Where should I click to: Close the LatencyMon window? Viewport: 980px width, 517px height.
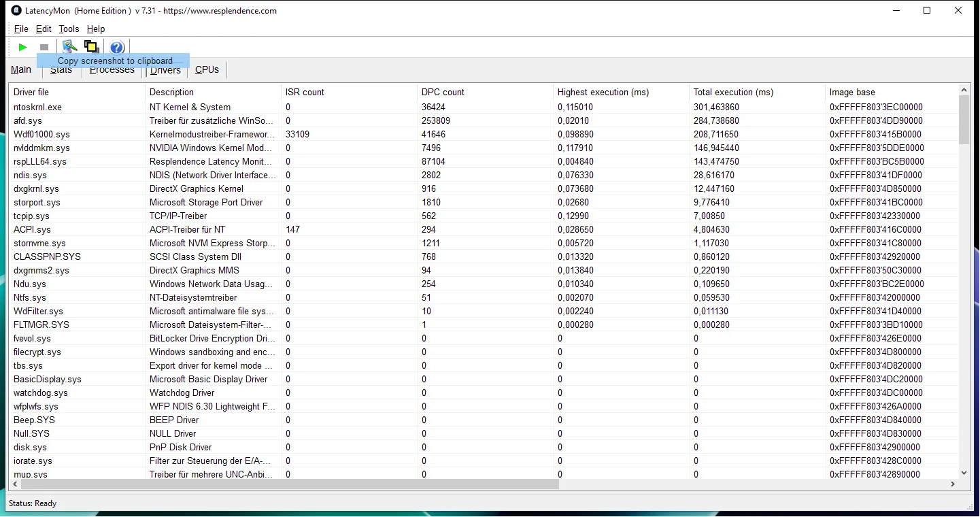959,10
